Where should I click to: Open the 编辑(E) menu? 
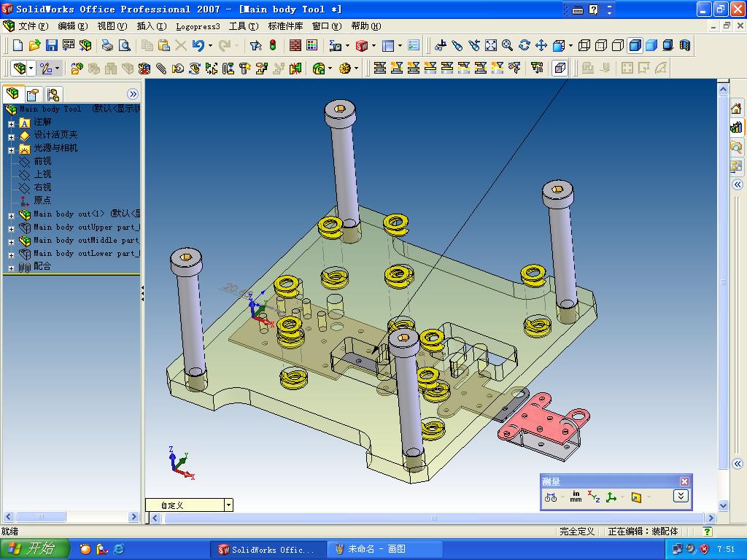point(72,26)
